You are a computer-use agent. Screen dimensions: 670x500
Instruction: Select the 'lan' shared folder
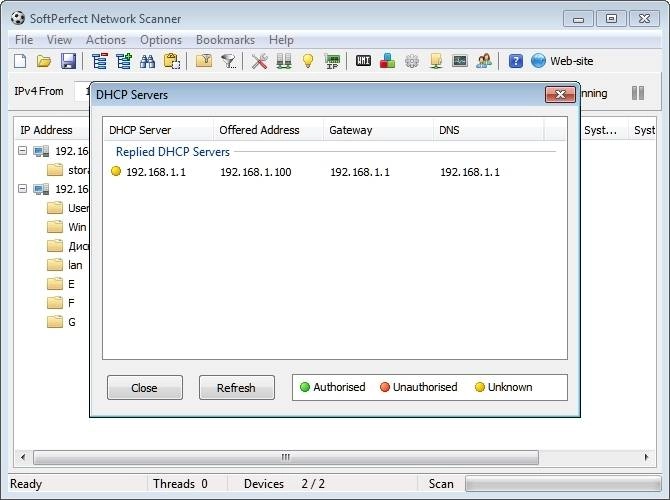point(65,265)
